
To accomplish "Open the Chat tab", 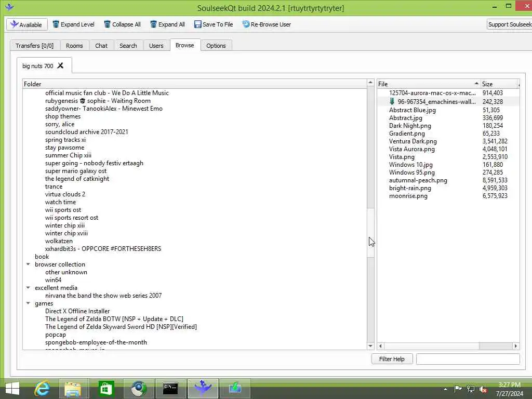I will point(101,46).
